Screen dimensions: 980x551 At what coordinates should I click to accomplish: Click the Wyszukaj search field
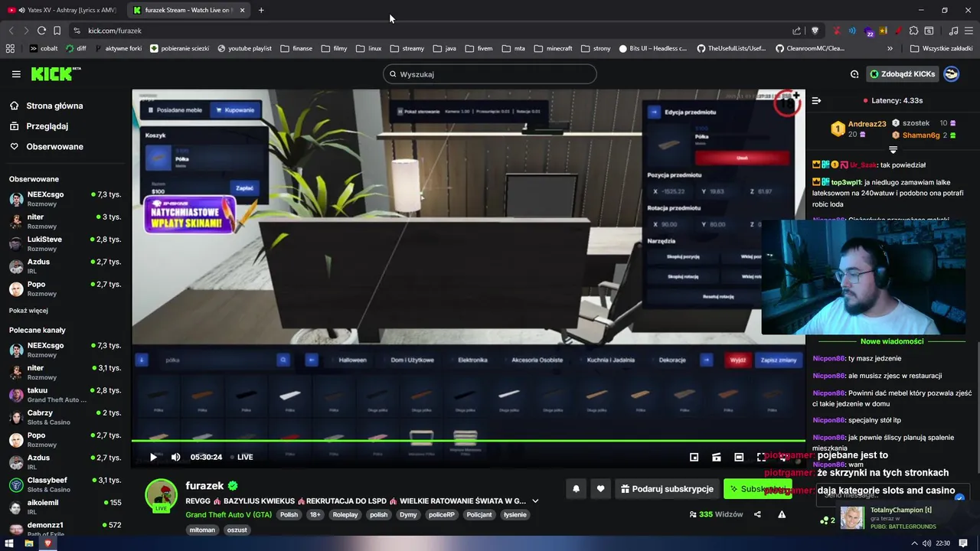(489, 74)
